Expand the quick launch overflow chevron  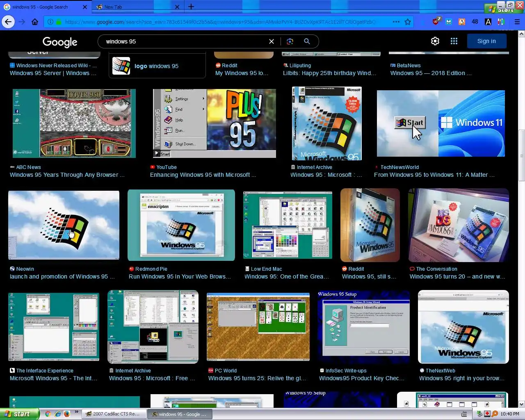(76, 412)
